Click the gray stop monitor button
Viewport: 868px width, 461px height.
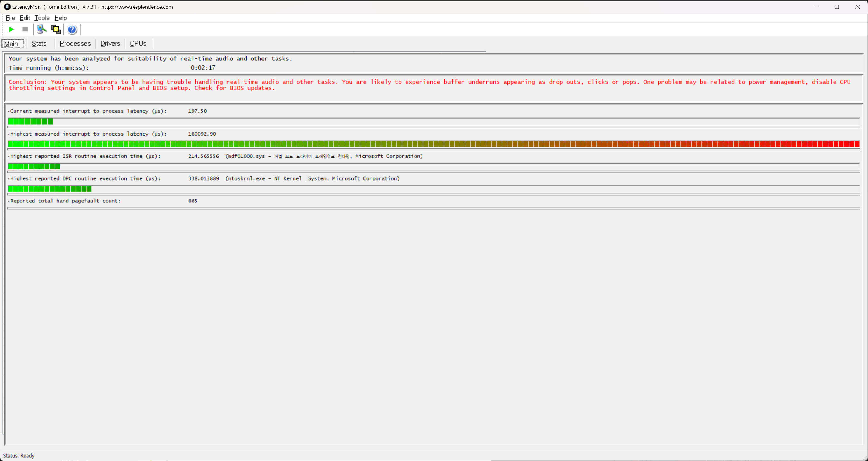25,29
